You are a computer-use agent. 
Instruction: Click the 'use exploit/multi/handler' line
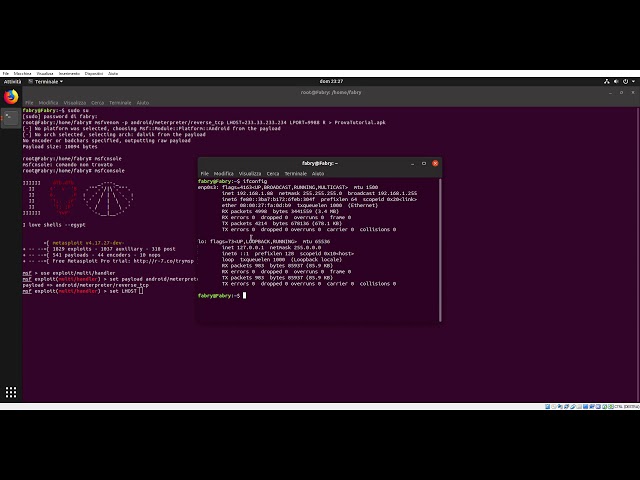coord(69,273)
